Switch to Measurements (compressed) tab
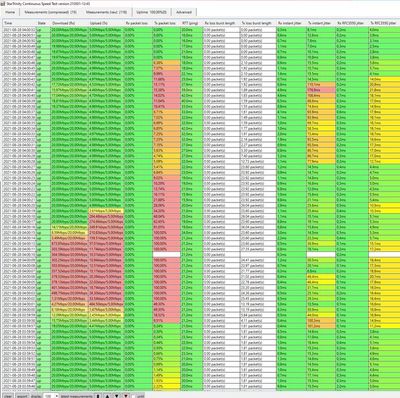 tap(51, 12)
